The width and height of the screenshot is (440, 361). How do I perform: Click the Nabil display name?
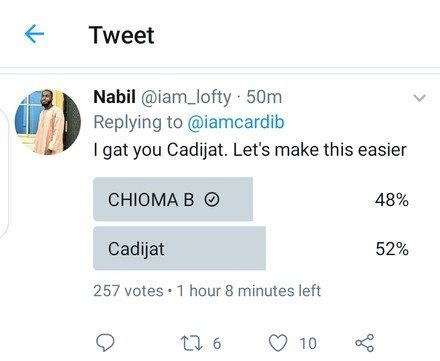point(114,97)
